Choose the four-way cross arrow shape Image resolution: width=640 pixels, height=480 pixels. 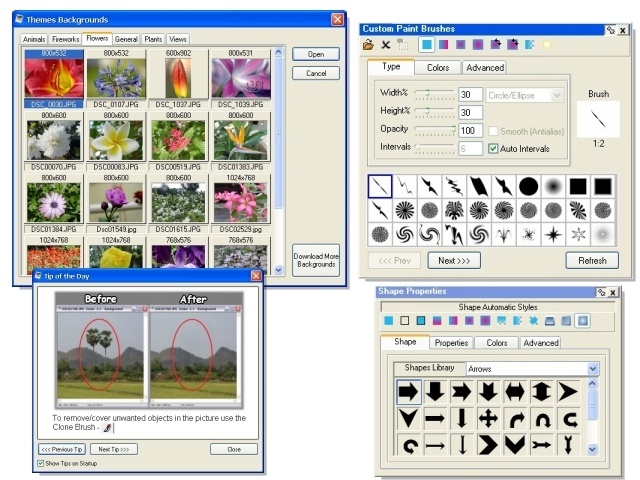tap(488, 418)
